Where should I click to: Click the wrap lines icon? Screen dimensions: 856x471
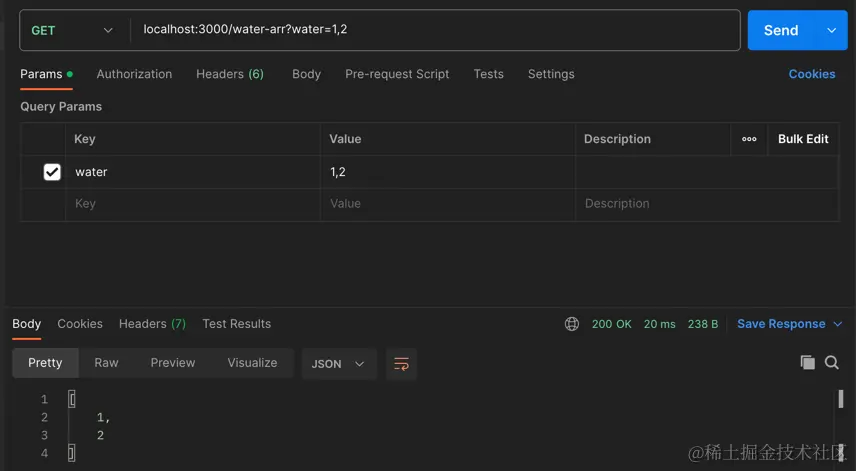pyautogui.click(x=401, y=363)
